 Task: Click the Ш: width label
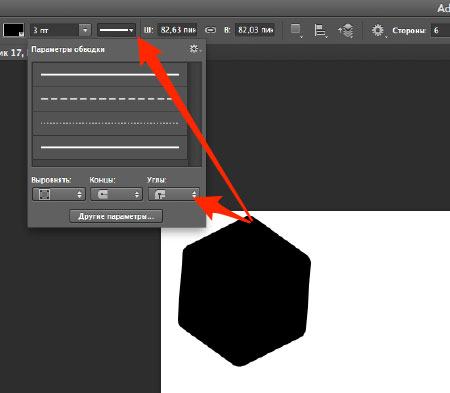148,30
